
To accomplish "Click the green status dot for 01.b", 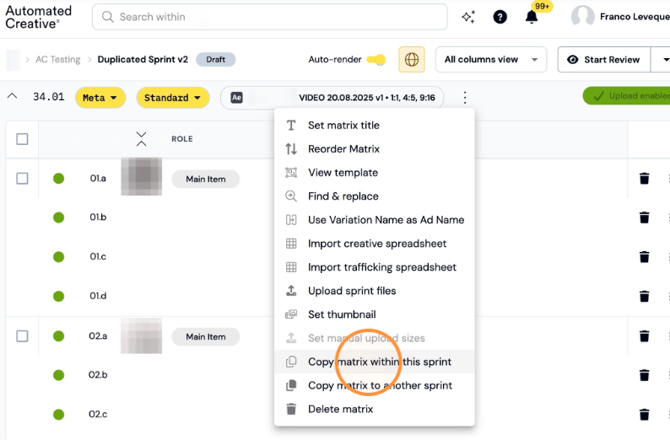I will (59, 217).
